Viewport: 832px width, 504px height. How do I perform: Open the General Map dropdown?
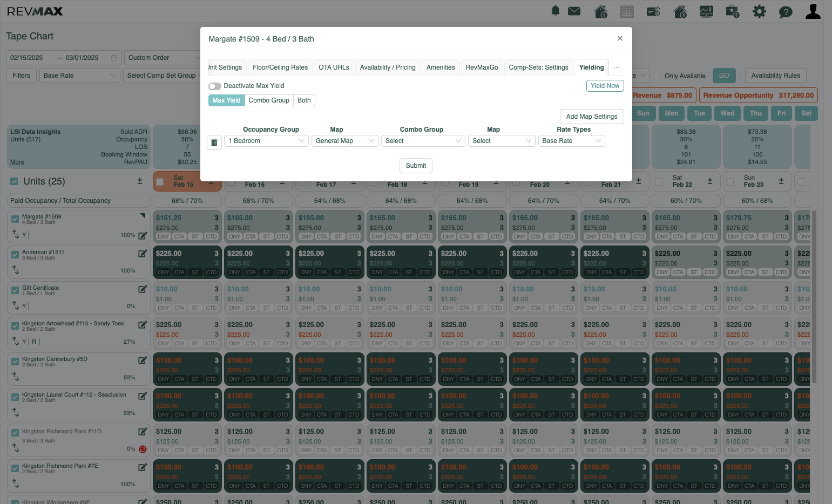[x=344, y=141]
